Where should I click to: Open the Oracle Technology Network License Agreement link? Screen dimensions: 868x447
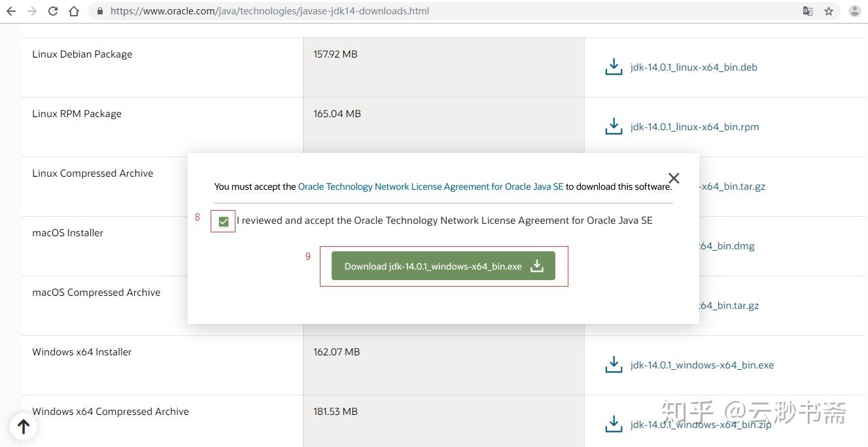pyautogui.click(x=430, y=187)
